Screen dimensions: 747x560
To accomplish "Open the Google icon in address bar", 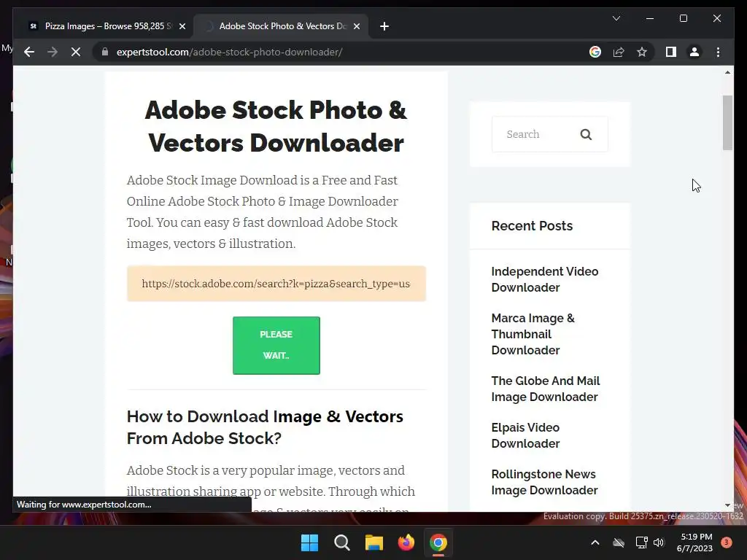I will point(595,52).
